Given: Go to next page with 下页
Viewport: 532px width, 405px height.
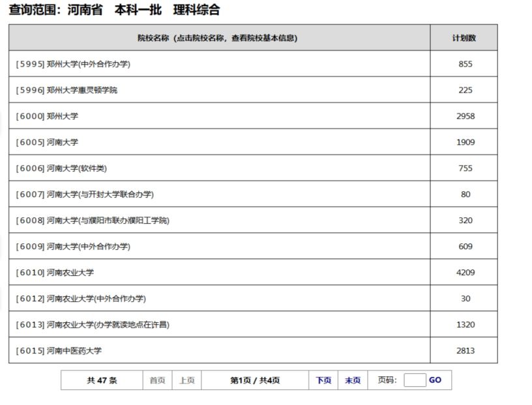Looking at the screenshot, I should click(323, 380).
